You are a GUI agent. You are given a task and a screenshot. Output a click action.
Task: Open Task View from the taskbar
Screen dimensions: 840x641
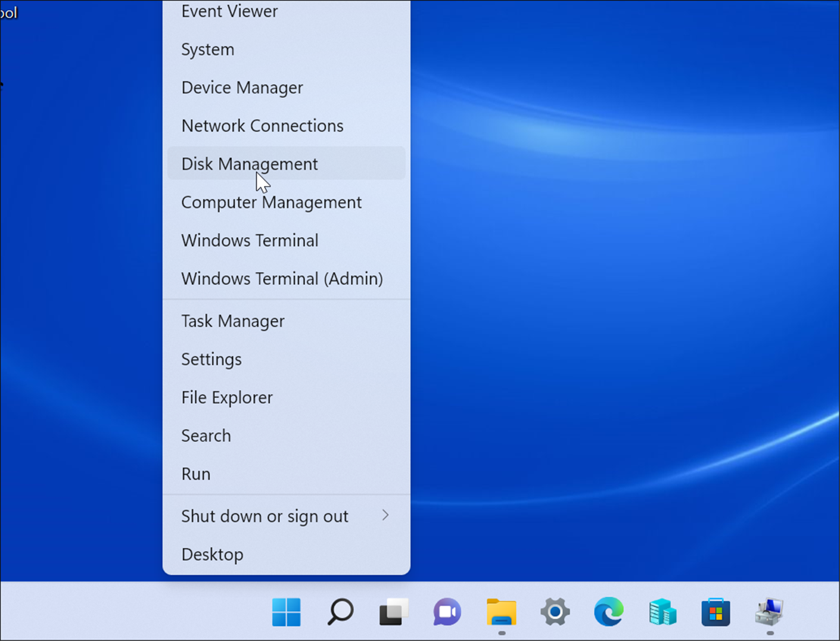[394, 612]
